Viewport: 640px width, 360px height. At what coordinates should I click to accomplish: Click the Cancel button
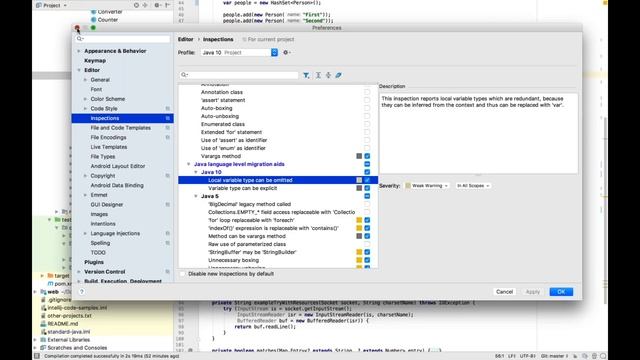[x=504, y=292]
